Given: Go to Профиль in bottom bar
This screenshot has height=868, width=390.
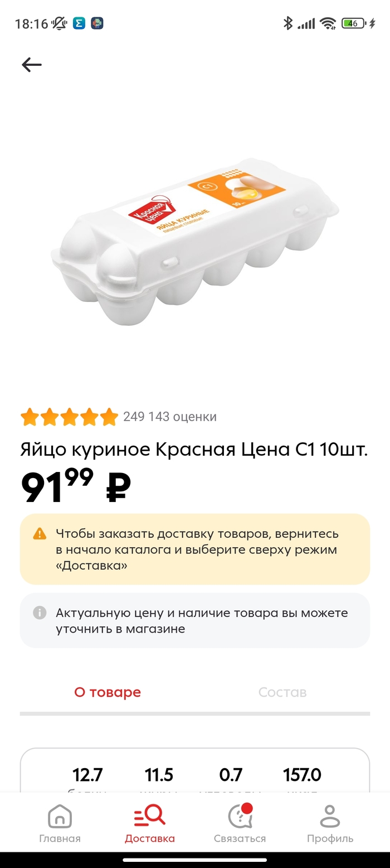Looking at the screenshot, I should point(330,823).
